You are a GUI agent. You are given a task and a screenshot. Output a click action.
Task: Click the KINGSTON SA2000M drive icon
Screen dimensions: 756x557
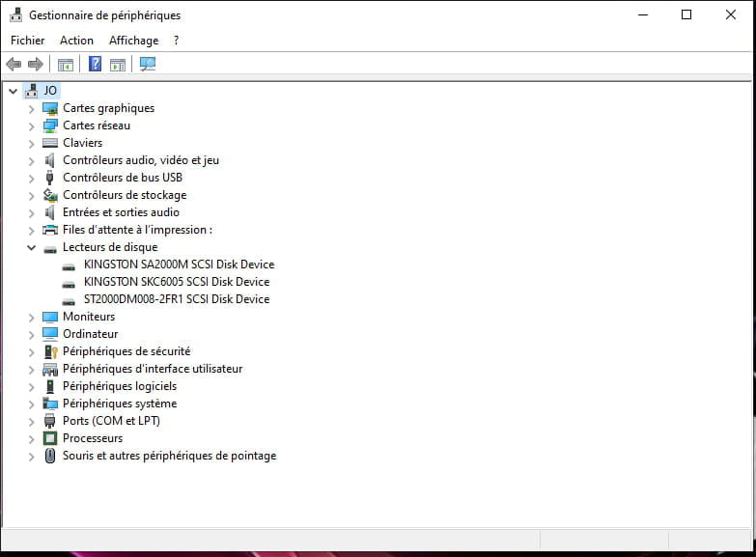[69, 266]
